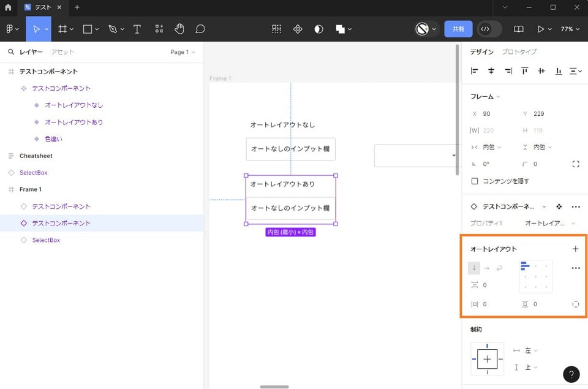
Task: Select vertical auto layout direction
Action: (474, 268)
